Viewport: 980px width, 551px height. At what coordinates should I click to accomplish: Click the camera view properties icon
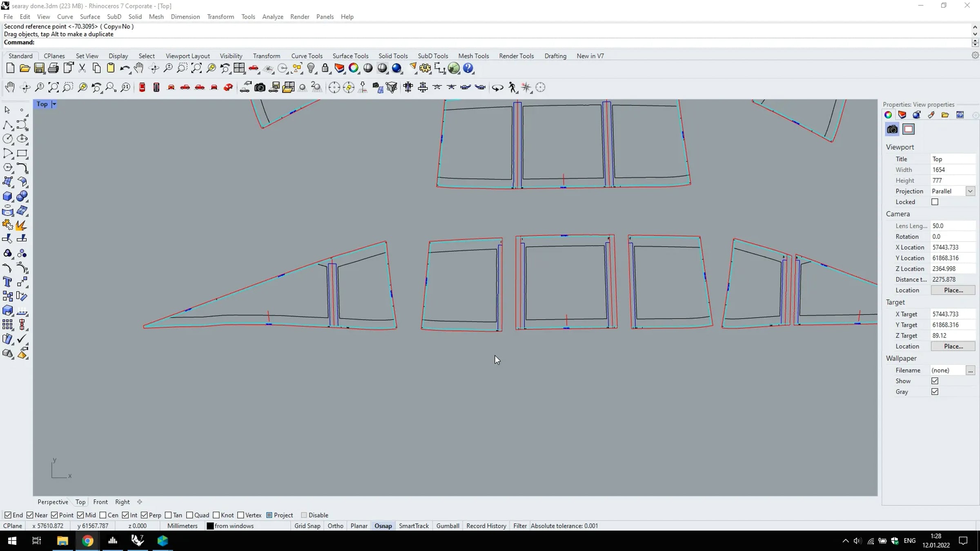tap(892, 129)
